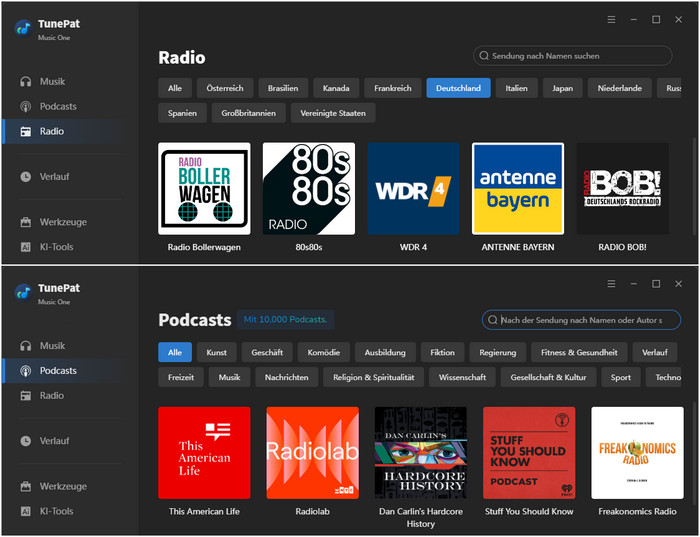The image size is (700, 537).
Task: Open This American Life podcast cover
Action: [204, 453]
